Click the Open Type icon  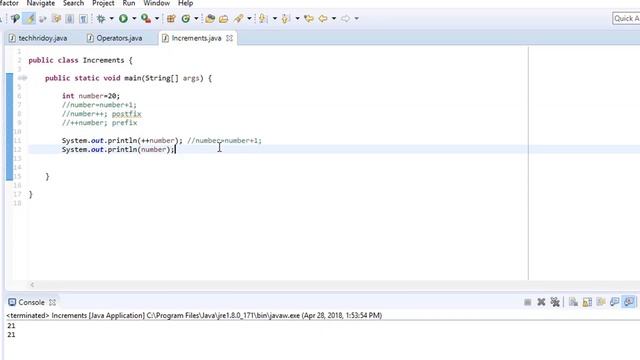click(x=210, y=18)
